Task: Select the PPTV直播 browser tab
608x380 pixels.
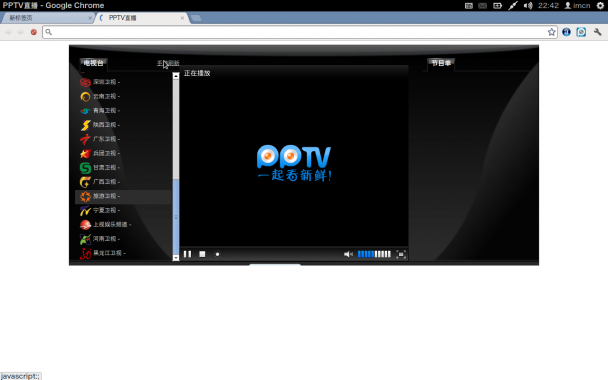Action: (x=142, y=18)
